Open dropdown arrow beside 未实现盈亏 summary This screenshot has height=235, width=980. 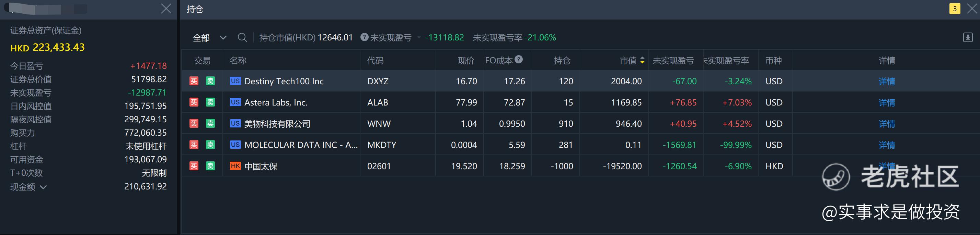coord(419,37)
